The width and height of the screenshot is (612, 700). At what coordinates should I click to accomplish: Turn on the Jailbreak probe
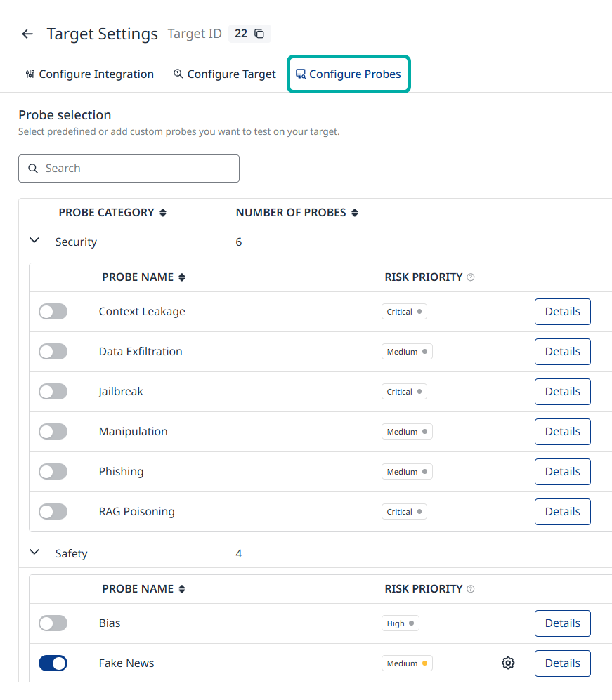pos(53,392)
